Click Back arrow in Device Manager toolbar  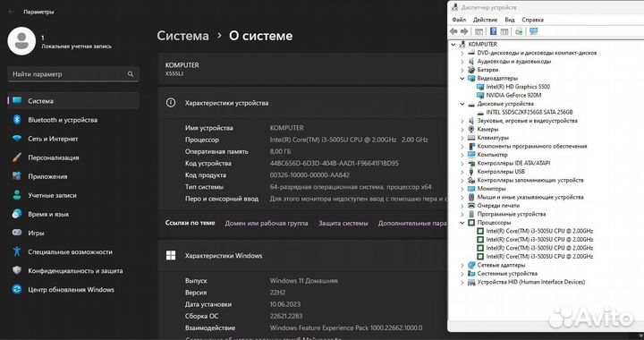453,31
